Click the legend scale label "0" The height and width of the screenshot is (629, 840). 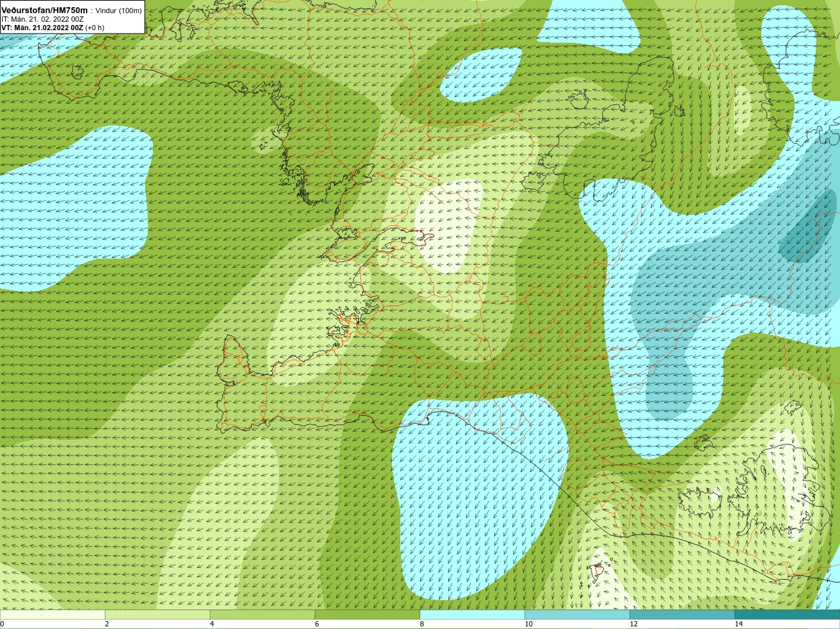2,624
